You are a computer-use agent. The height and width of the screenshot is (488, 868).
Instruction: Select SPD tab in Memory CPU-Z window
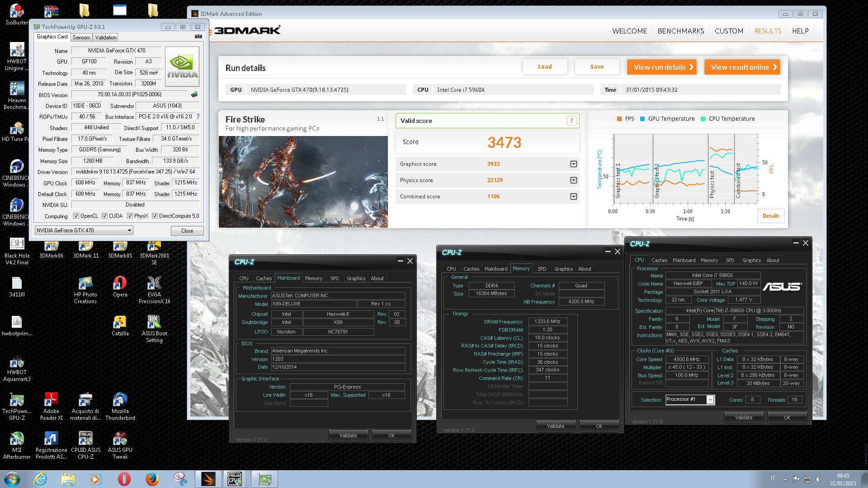pyautogui.click(x=542, y=269)
